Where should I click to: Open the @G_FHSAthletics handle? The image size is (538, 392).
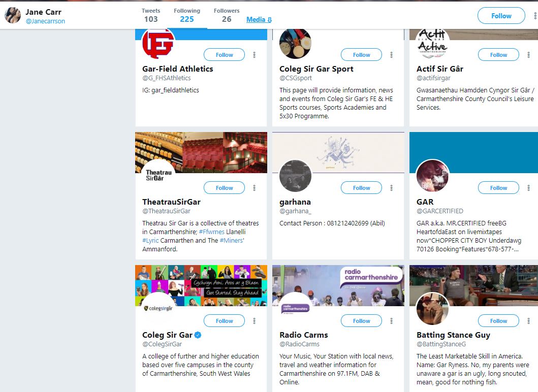click(x=167, y=78)
